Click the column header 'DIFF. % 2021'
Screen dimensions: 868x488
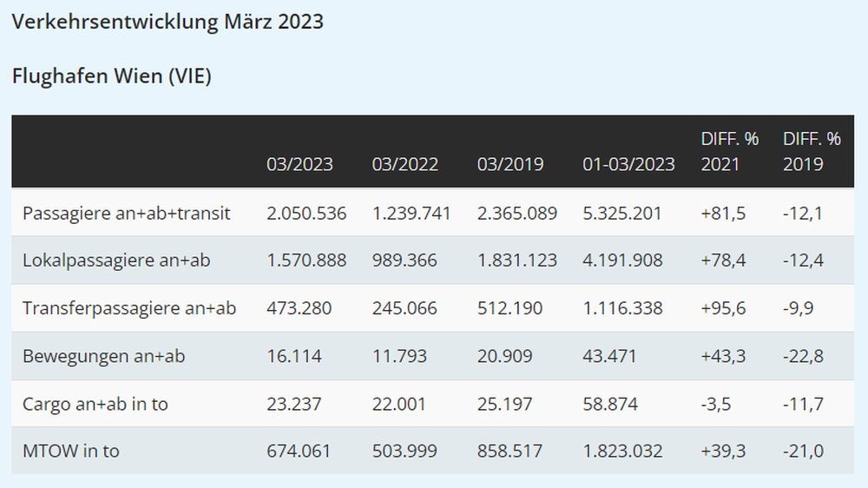click(x=730, y=151)
